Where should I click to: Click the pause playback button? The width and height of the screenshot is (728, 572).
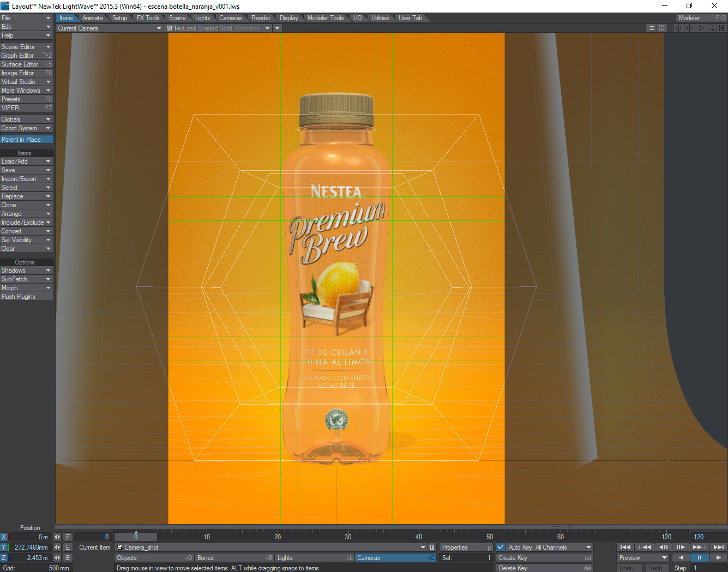click(x=699, y=557)
